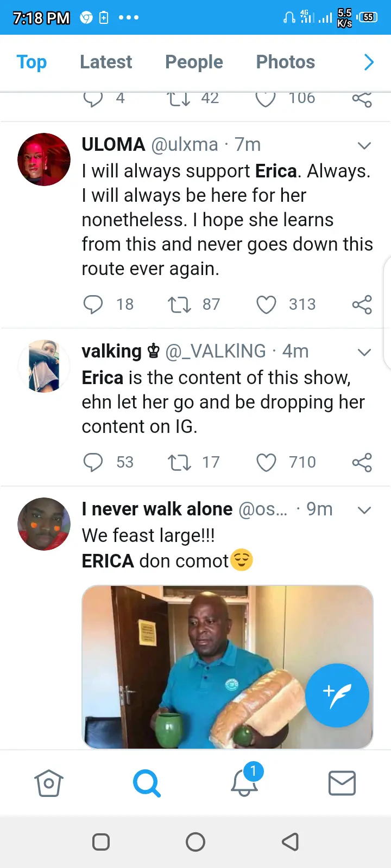Open @ulxma profile handle

(x=184, y=145)
